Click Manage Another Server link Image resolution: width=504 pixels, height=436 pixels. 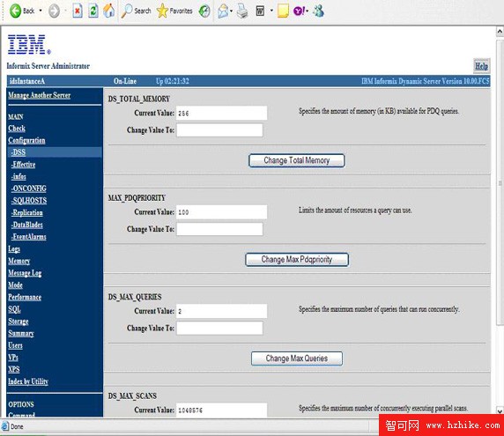pos(40,95)
